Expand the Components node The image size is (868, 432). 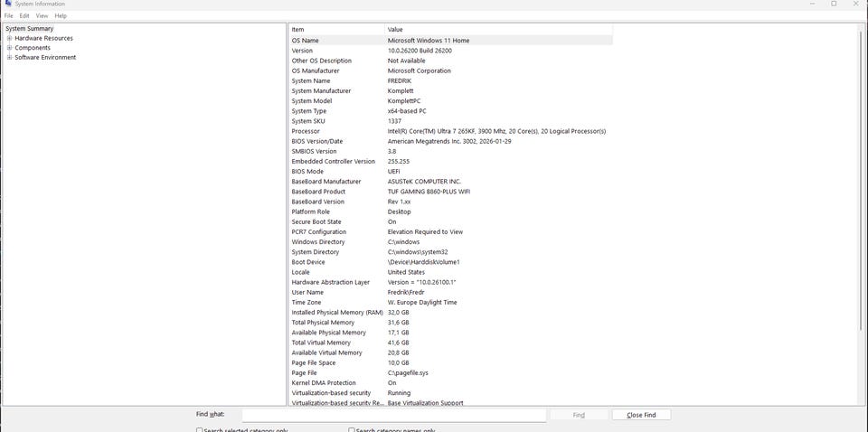tap(9, 48)
